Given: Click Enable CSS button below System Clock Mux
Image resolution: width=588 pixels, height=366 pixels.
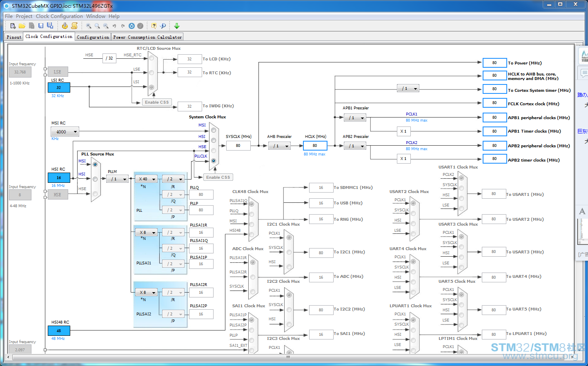Looking at the screenshot, I should click(x=218, y=177).
